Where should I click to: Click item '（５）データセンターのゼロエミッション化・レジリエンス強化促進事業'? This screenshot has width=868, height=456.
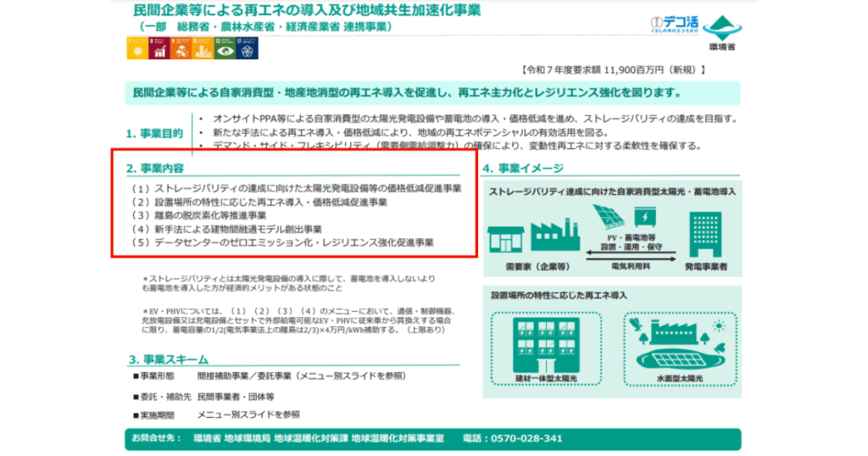click(281, 242)
